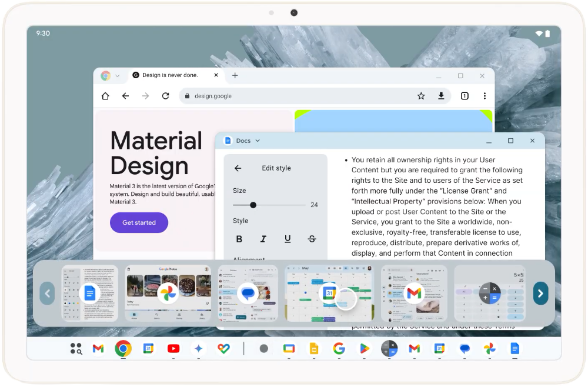Click the Wi-Fi status icon
This screenshot has width=588, height=387.
click(x=539, y=34)
